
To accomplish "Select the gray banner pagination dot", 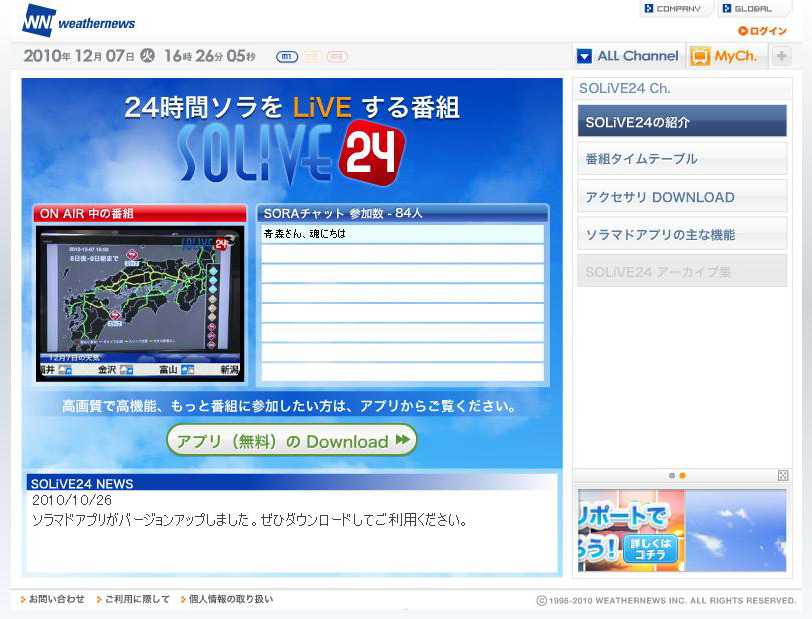I will coord(672,476).
